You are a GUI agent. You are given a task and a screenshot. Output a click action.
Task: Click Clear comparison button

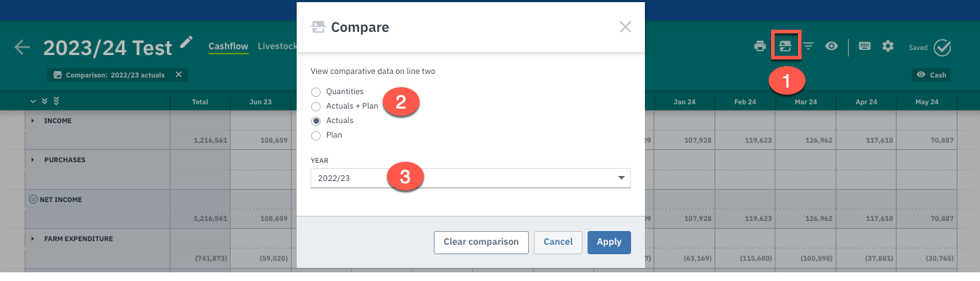pyautogui.click(x=480, y=242)
